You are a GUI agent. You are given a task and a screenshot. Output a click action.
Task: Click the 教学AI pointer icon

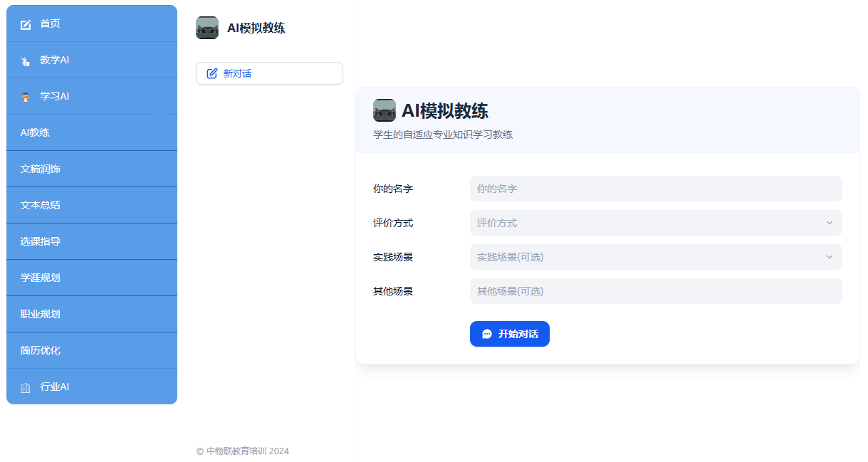pyautogui.click(x=26, y=61)
